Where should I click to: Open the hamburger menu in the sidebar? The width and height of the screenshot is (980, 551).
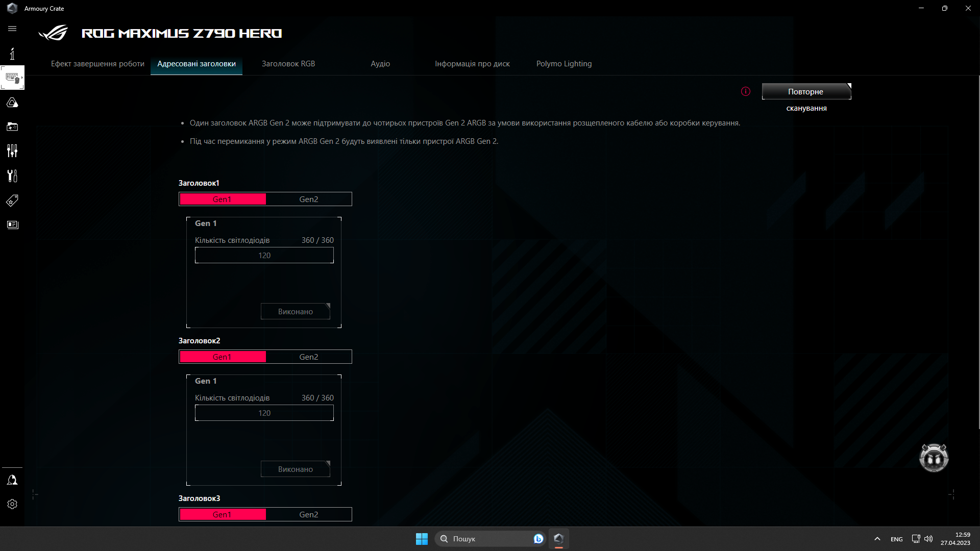pos(12,29)
